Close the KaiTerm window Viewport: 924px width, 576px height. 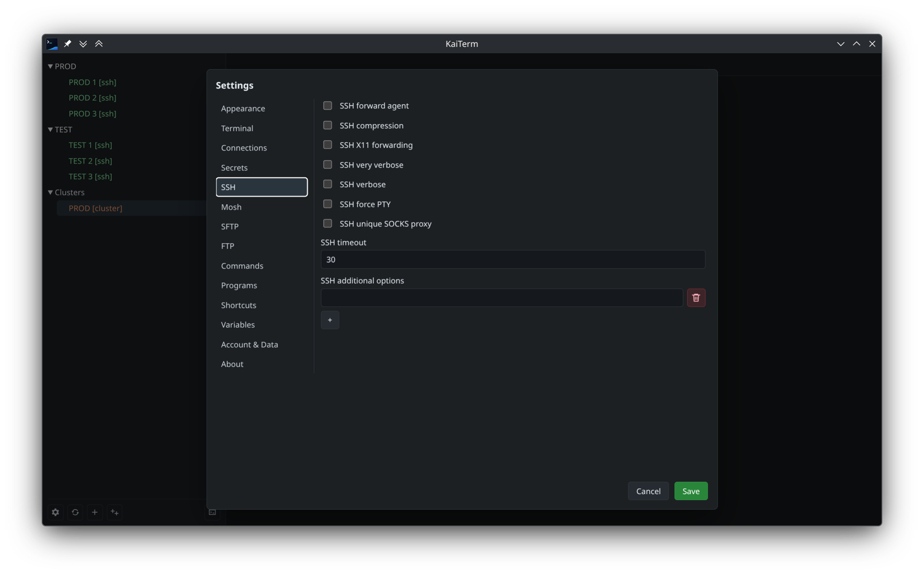tap(872, 44)
